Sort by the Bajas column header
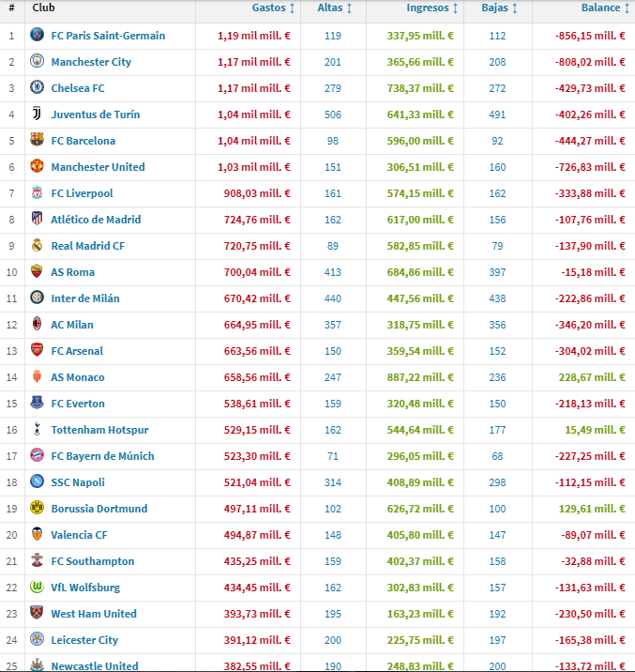The width and height of the screenshot is (635, 672). (x=499, y=8)
